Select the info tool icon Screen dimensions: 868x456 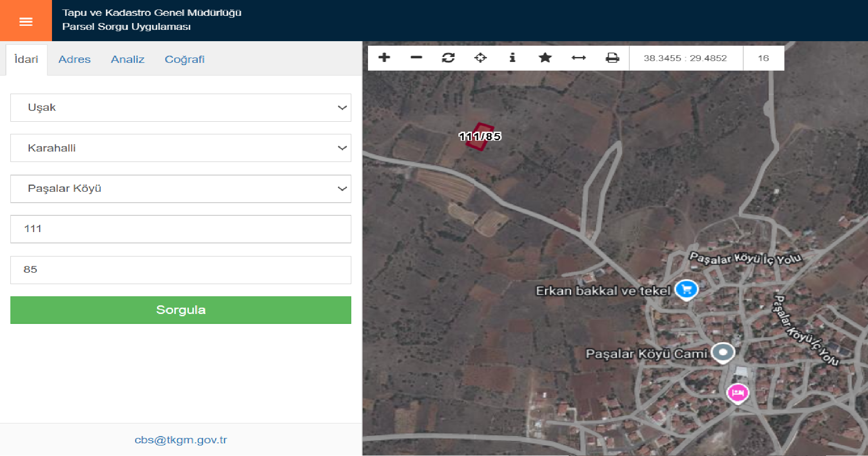pyautogui.click(x=512, y=57)
